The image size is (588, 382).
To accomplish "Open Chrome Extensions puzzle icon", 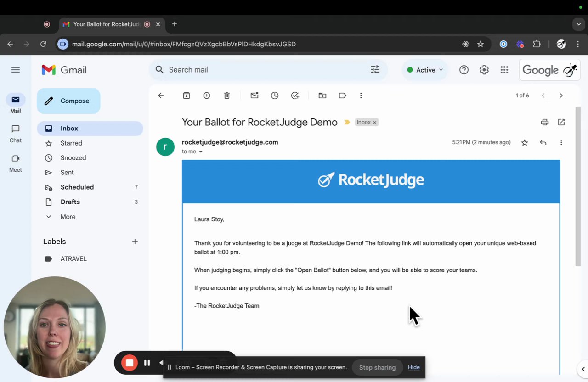I will 537,44.
